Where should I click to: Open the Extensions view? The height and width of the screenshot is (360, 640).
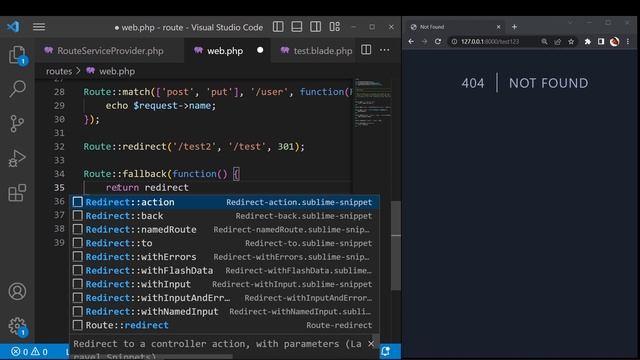17,193
